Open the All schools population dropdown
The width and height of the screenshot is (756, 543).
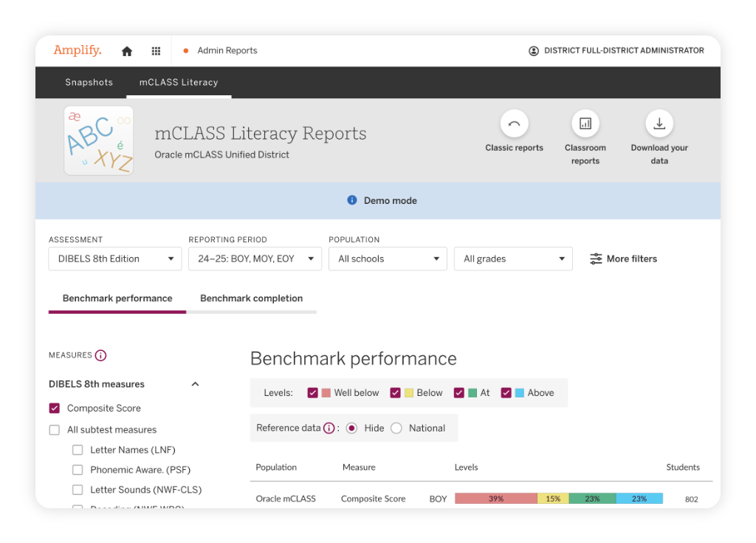(388, 259)
